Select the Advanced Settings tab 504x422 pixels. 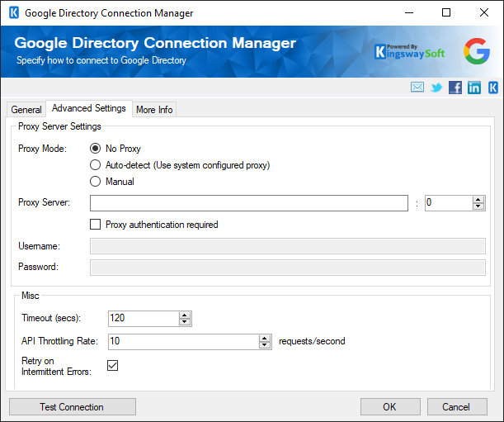[x=89, y=108]
